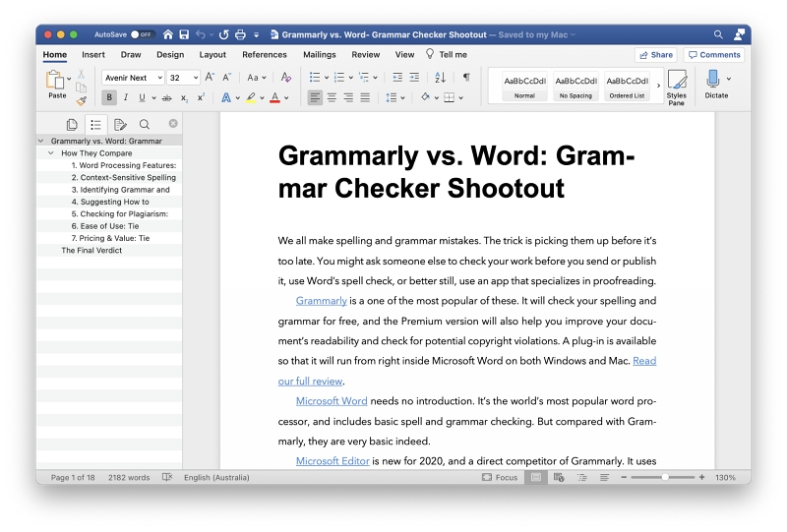This screenshot has height=532, width=787.
Task: Toggle italic formatting
Action: pos(125,97)
